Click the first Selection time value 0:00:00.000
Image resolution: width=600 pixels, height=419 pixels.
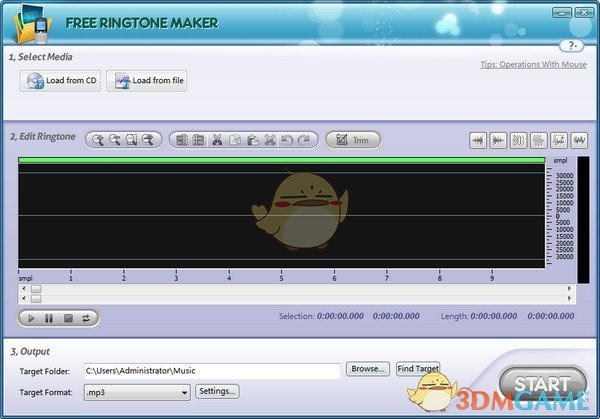coord(340,316)
